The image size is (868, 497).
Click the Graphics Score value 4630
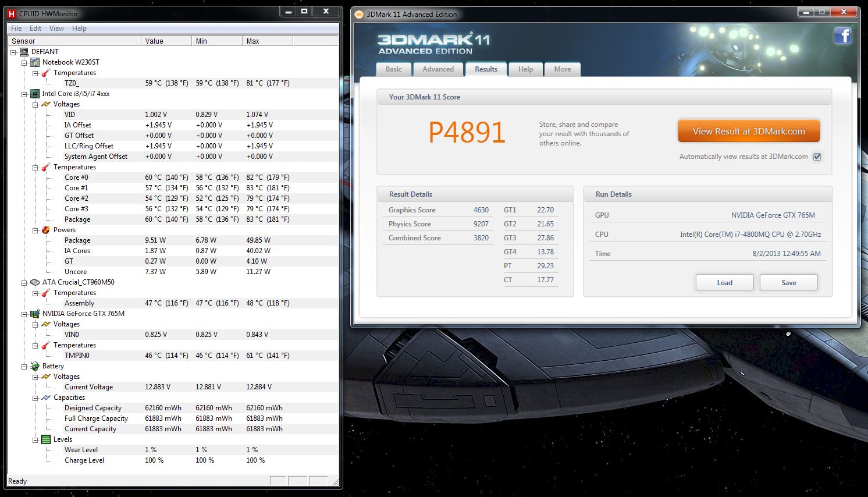coord(481,210)
